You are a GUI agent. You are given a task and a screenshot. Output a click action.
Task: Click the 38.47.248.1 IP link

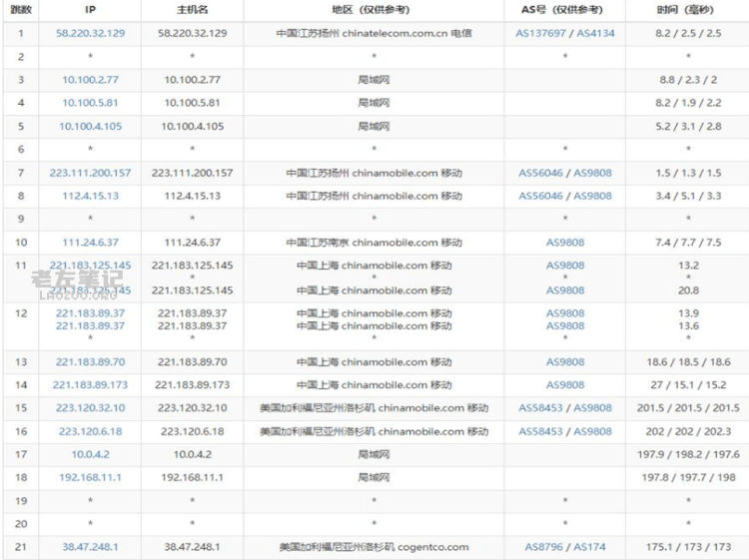pos(91,547)
